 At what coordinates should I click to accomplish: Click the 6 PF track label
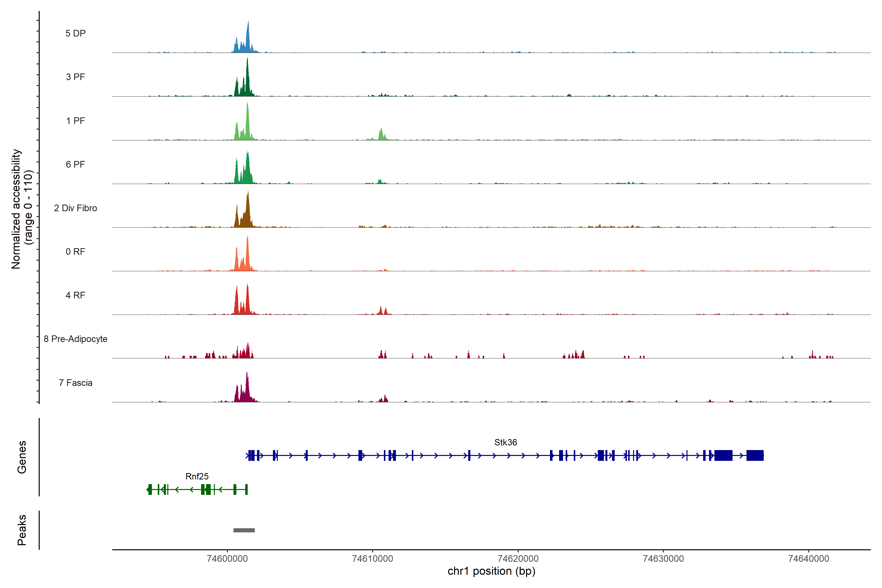75,164
